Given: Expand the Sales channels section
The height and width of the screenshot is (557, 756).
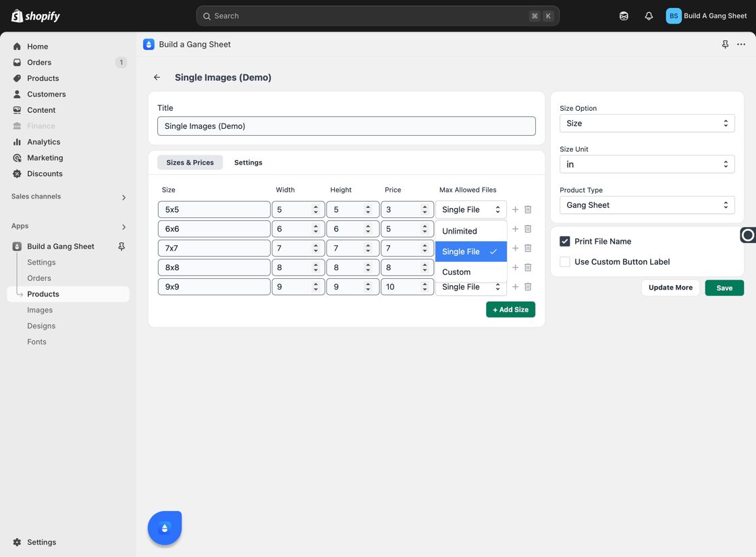Looking at the screenshot, I should [x=124, y=197].
